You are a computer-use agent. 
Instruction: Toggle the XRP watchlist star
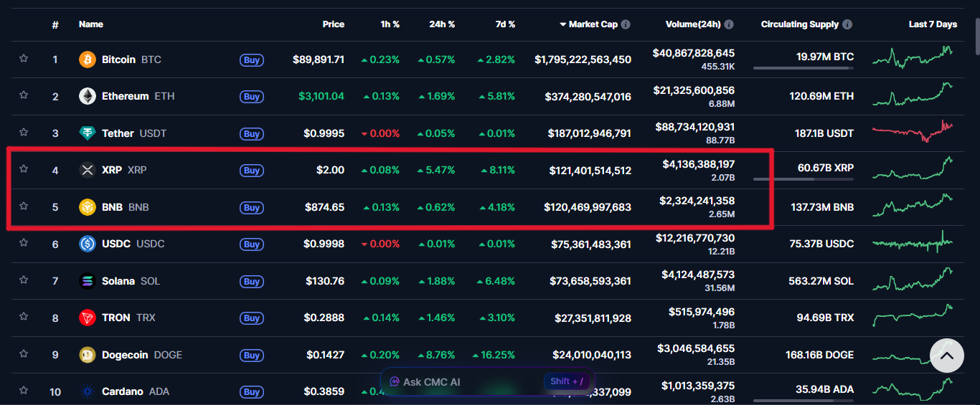24,169
